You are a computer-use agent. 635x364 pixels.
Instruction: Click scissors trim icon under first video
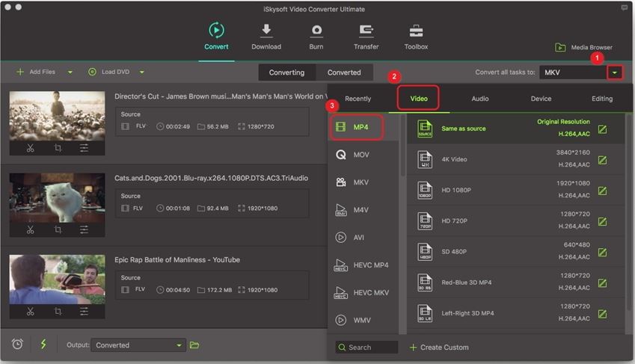pyautogui.click(x=31, y=148)
